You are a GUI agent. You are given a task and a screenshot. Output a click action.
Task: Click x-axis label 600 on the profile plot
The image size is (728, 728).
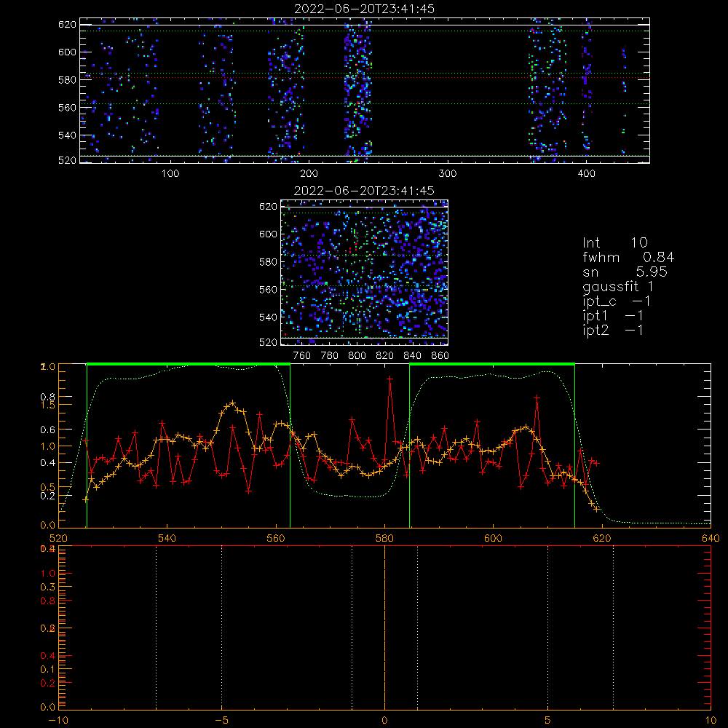pos(493,539)
